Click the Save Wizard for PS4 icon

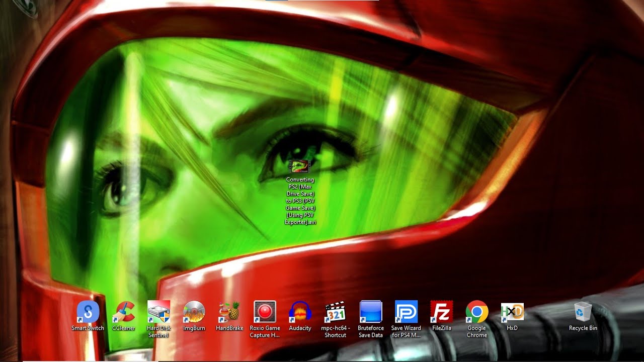(406, 312)
